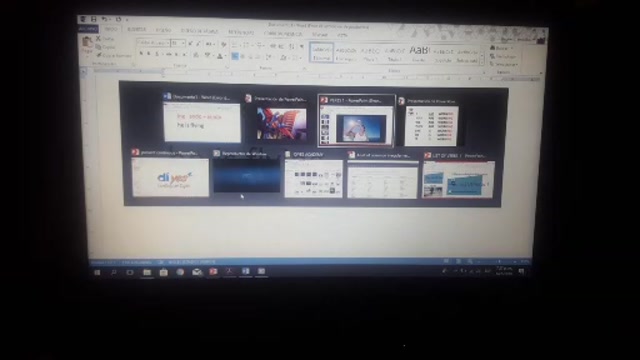Screen dimensions: 640x360
Task: Click the Word icon in the taskbar
Action: click(x=245, y=271)
